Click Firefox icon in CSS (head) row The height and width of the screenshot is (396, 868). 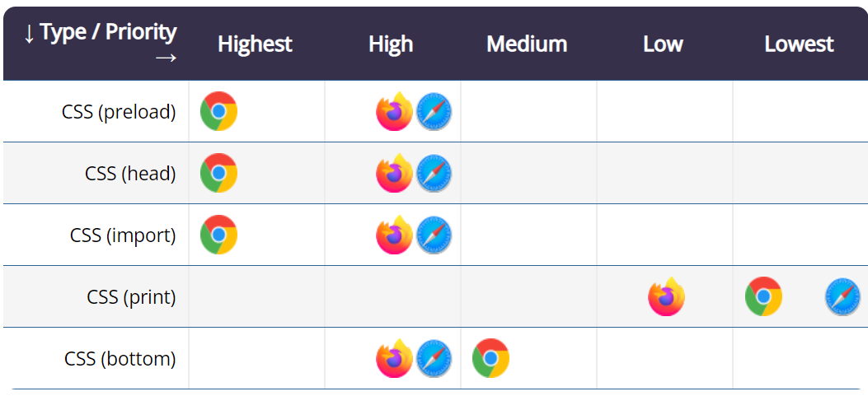pos(394,173)
